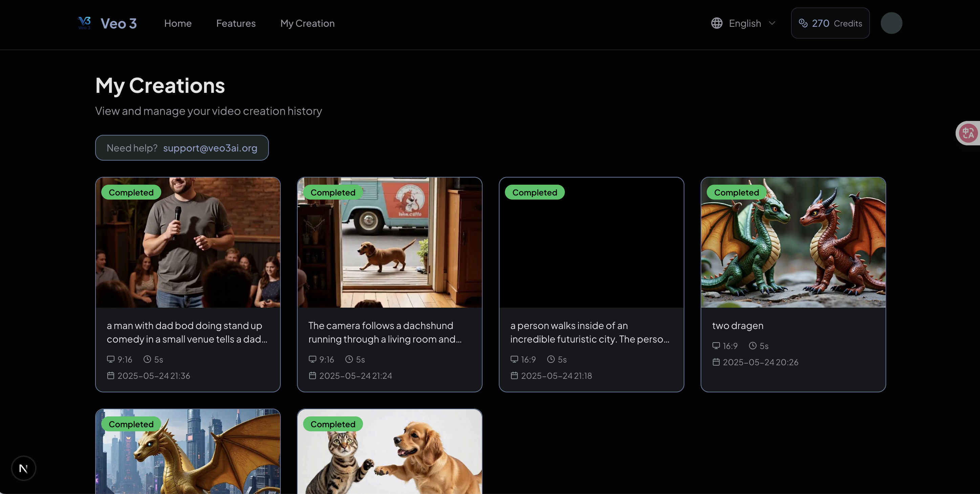Click the '2025-05-24 20:26' date text

click(761, 362)
